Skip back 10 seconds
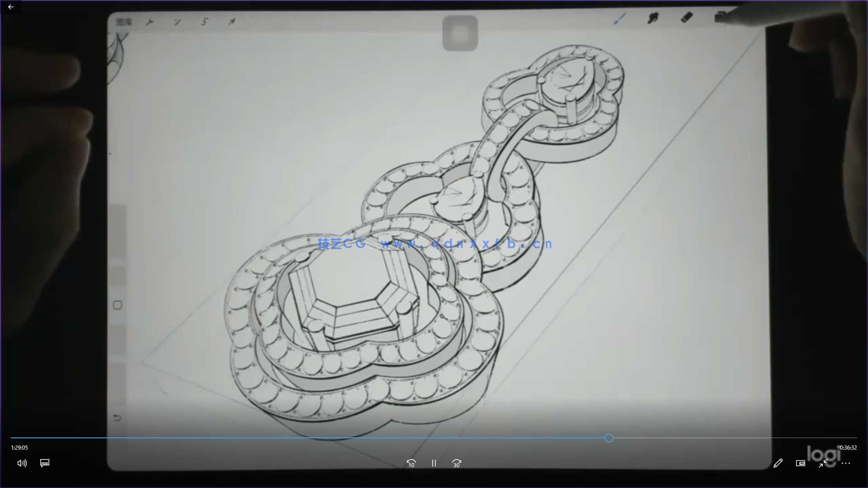Image resolution: width=868 pixels, height=488 pixels. 411,464
